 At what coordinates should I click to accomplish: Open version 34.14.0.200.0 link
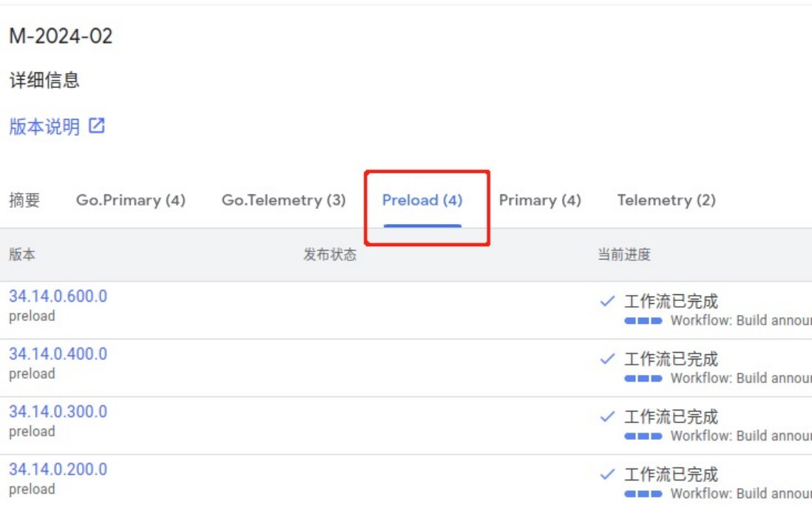58,470
